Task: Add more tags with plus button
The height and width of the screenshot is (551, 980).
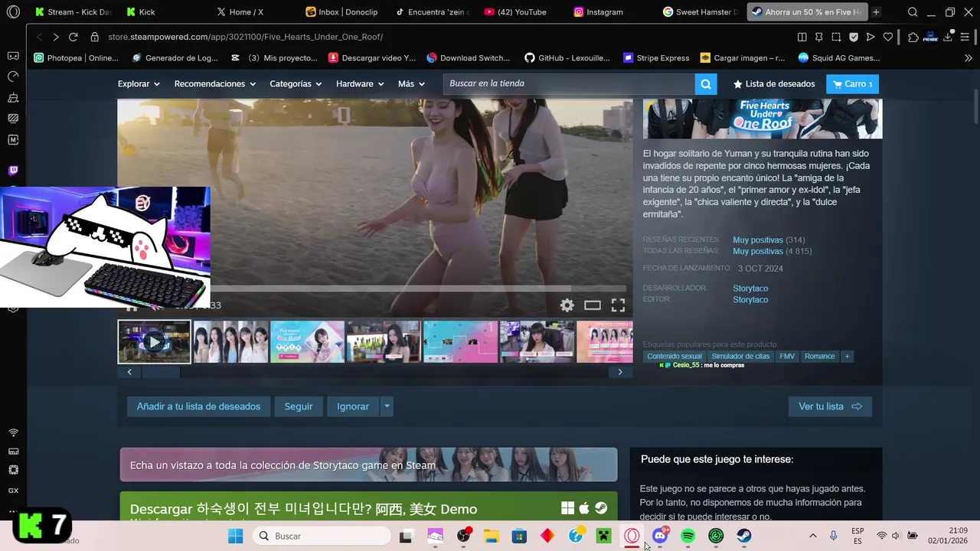Action: click(x=847, y=357)
